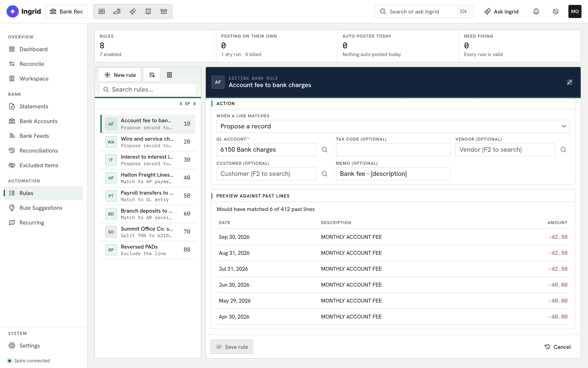588x368 pixels.
Task: Click the hand-with-coins payments toolbar icon
Action: 117,11
